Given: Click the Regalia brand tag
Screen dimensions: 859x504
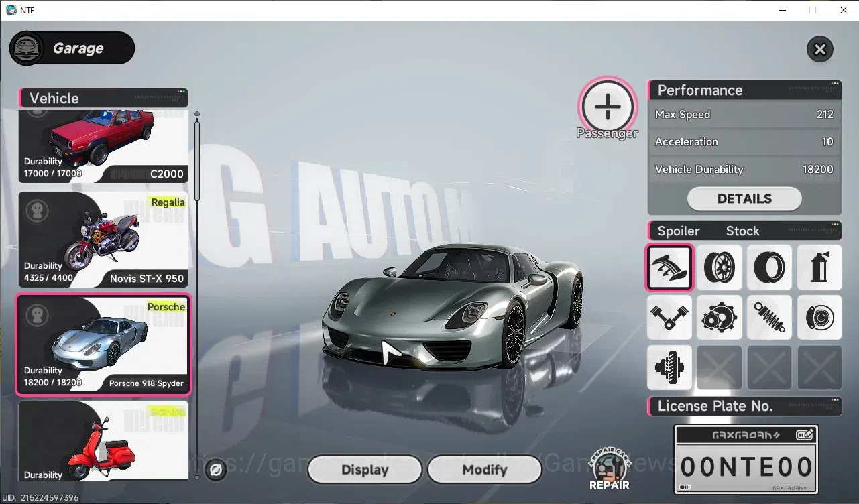Looking at the screenshot, I should [x=168, y=202].
